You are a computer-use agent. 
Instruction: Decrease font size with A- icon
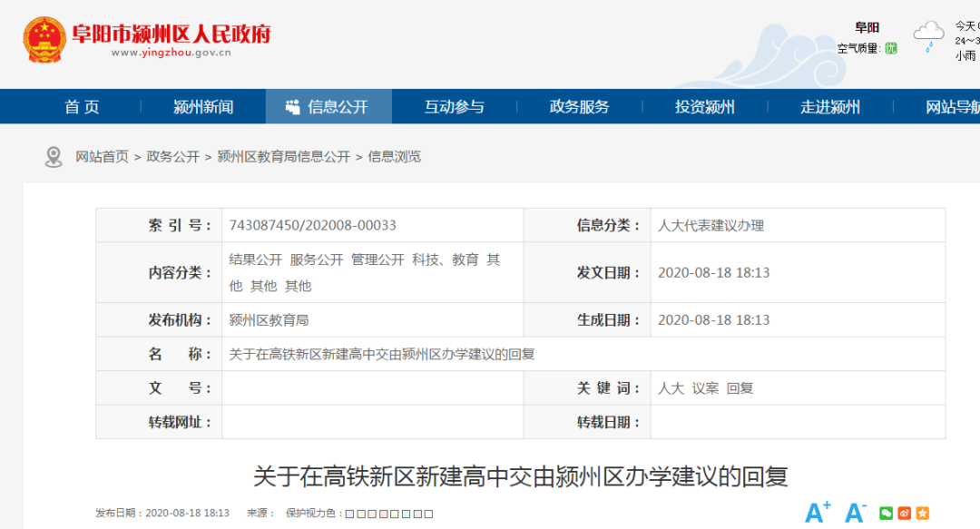(x=856, y=513)
